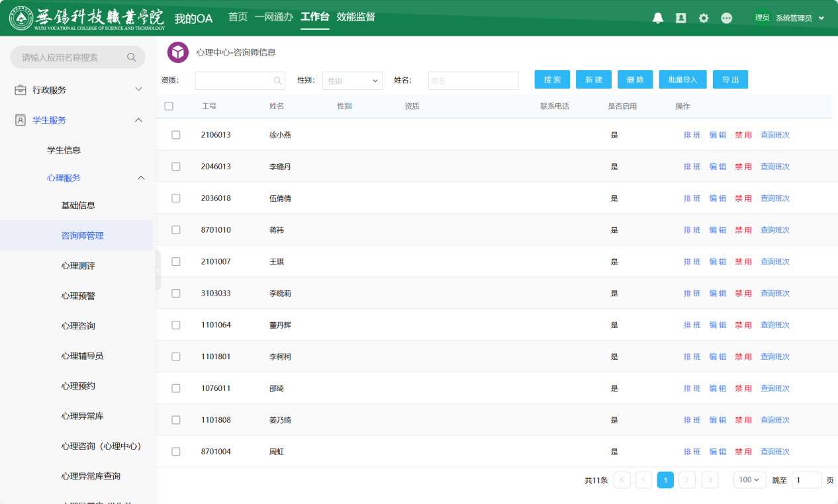Viewport: 838px width, 504px height.
Task: Click the 删除 button
Action: 635,79
